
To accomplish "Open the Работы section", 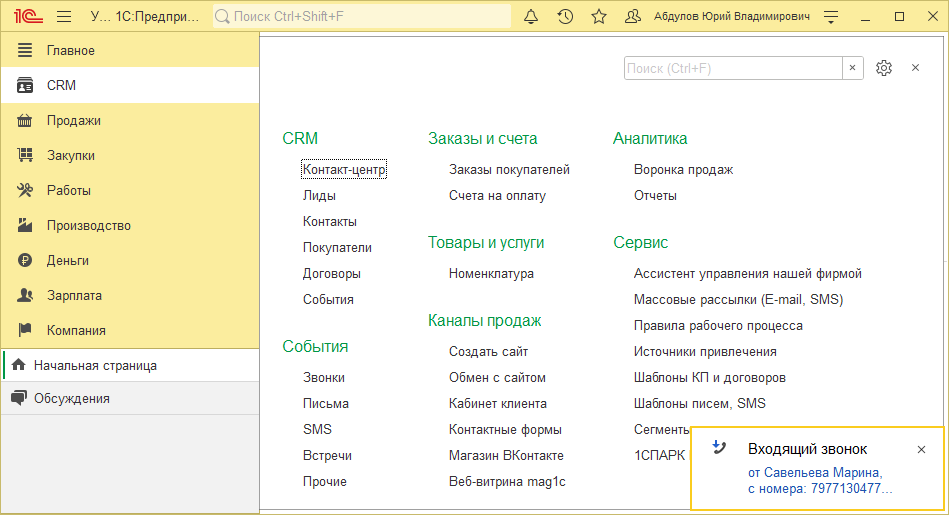I will [x=130, y=190].
